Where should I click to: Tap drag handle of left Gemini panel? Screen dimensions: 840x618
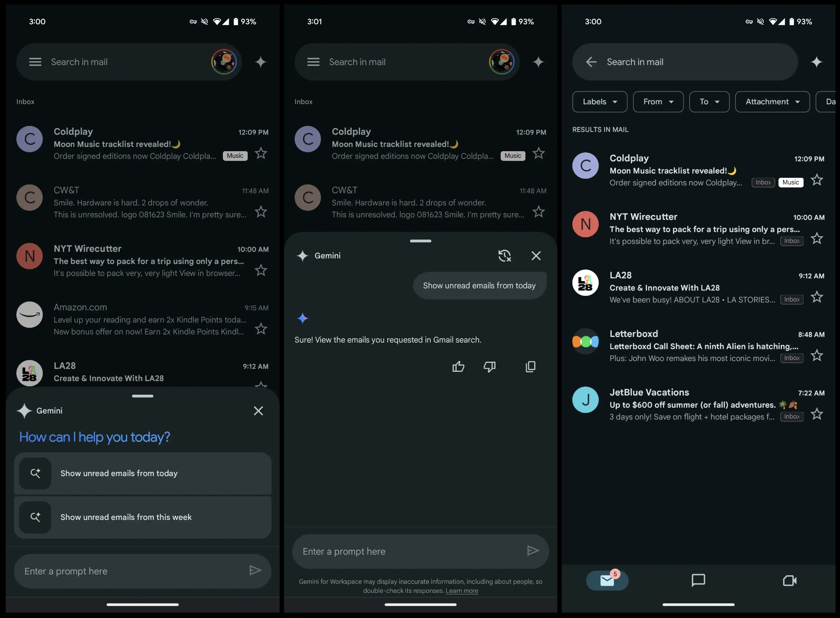coord(143,396)
